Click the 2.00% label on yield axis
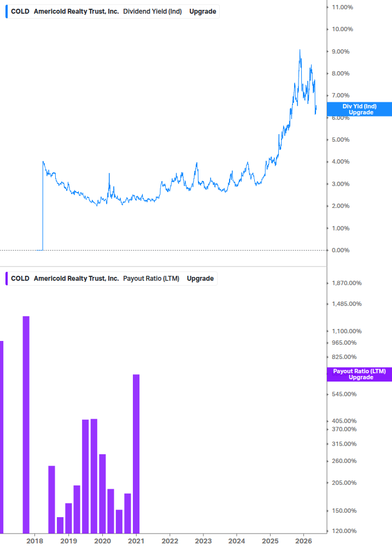The height and width of the screenshot is (550, 392). coord(341,206)
